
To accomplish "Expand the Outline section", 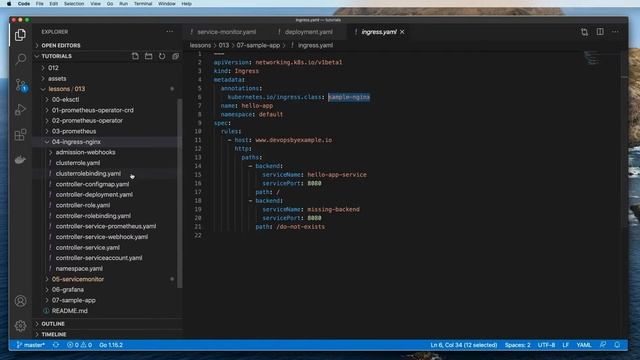I will [53, 324].
